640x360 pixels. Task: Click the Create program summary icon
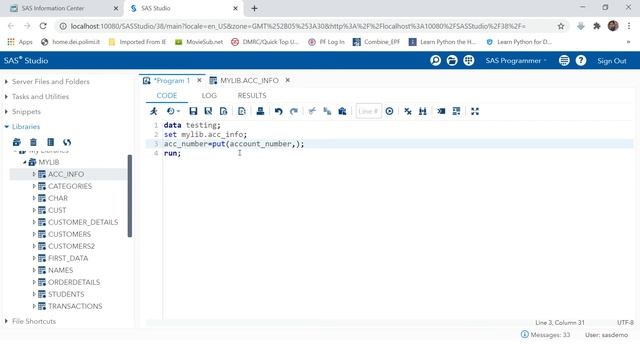tap(242, 111)
